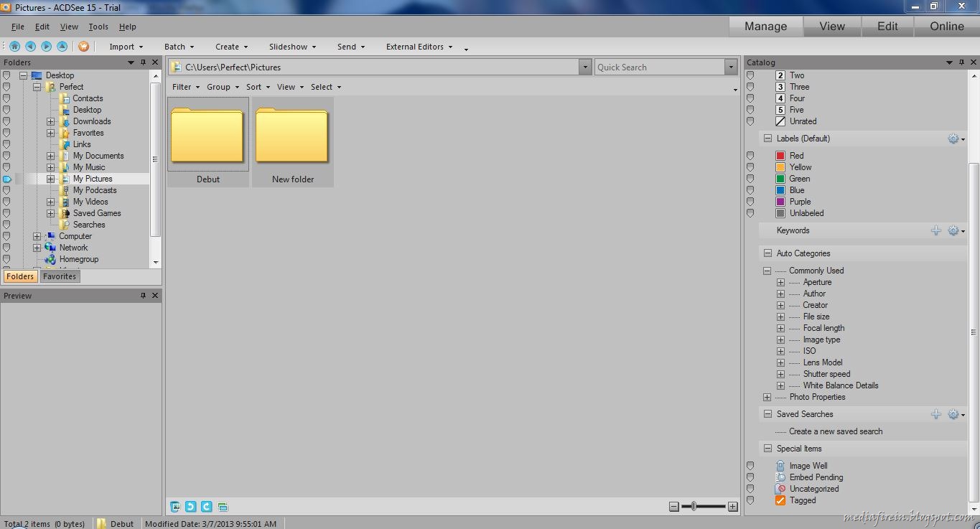Go up one folder level with up arrow
The image size is (980, 529).
pos(62,47)
